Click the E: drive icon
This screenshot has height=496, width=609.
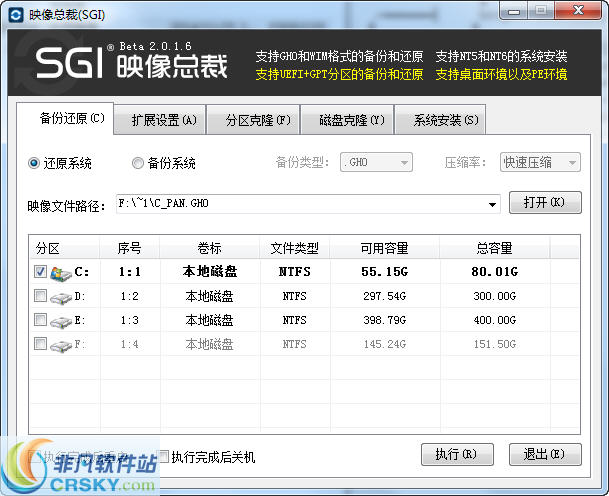pos(61,322)
